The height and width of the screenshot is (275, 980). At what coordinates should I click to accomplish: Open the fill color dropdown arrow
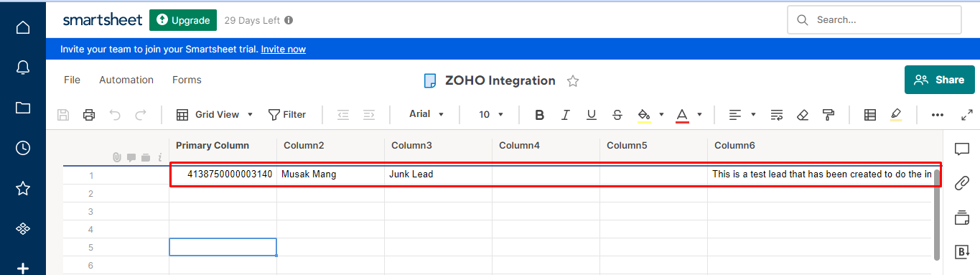coord(661,114)
